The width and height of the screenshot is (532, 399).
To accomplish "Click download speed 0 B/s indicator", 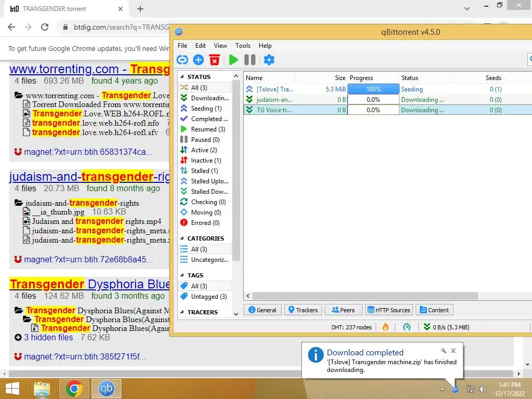I will click(446, 327).
